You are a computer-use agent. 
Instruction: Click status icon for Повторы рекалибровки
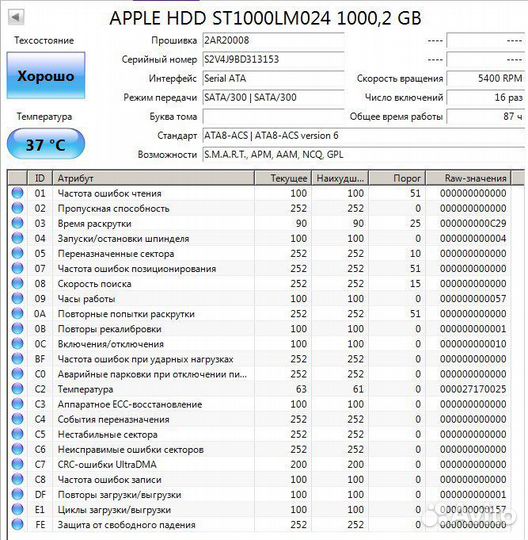pos(17,329)
